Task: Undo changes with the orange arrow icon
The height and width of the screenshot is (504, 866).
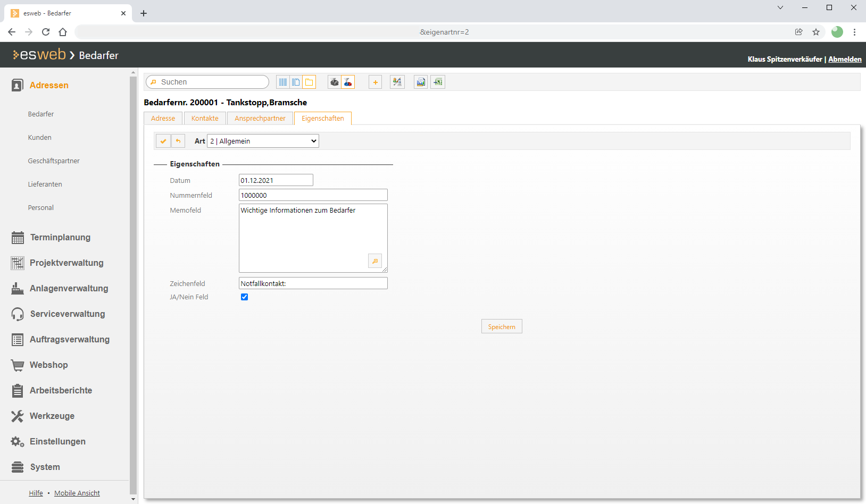Action: (178, 141)
